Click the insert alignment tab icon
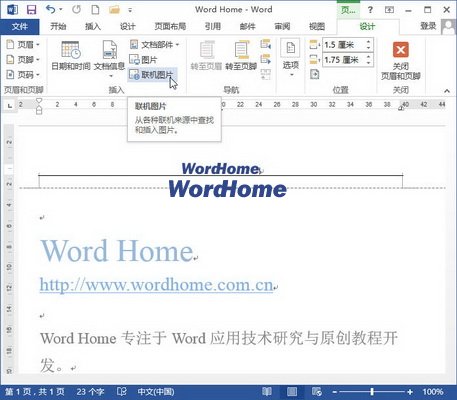Image resolution: width=457 pixels, height=400 pixels. [x=314, y=74]
